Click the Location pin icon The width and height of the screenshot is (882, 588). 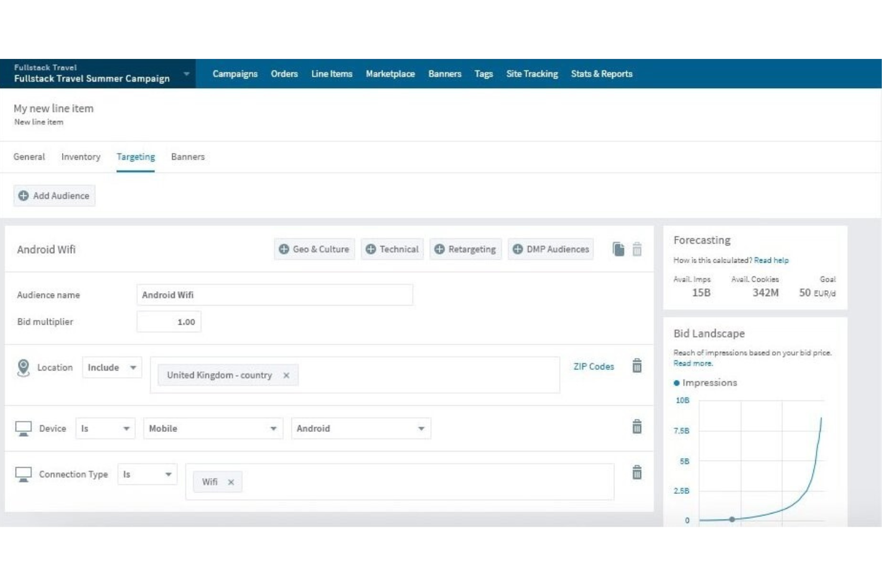pyautogui.click(x=22, y=367)
